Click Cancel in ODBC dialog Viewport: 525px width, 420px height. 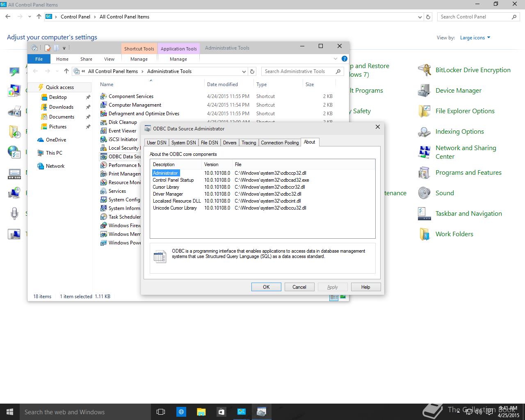tap(299, 287)
